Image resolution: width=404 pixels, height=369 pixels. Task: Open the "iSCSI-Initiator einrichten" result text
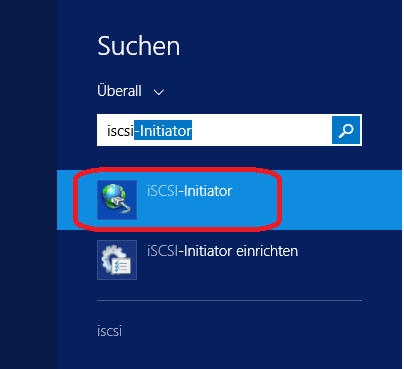tap(222, 251)
